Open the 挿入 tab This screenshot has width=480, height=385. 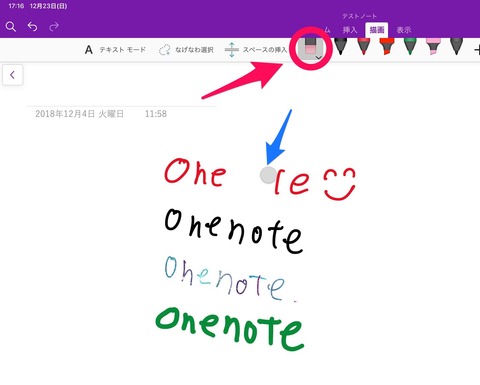[x=350, y=30]
